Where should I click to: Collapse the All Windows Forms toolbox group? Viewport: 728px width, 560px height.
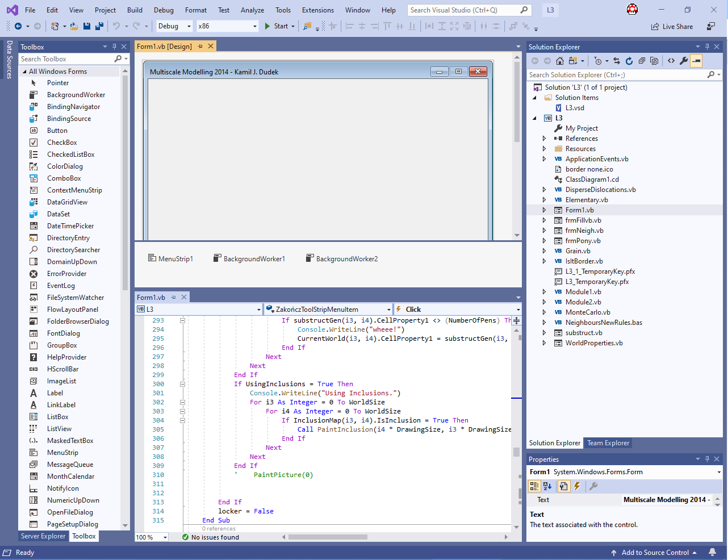click(24, 72)
